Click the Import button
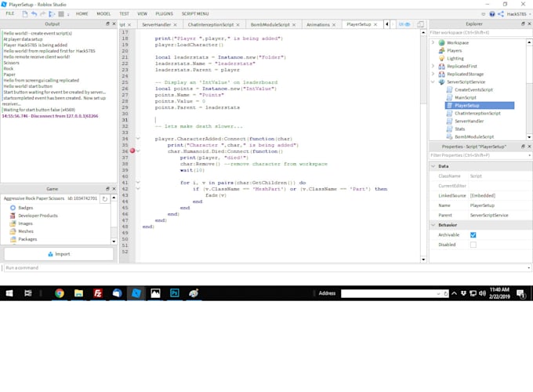 (x=59, y=254)
